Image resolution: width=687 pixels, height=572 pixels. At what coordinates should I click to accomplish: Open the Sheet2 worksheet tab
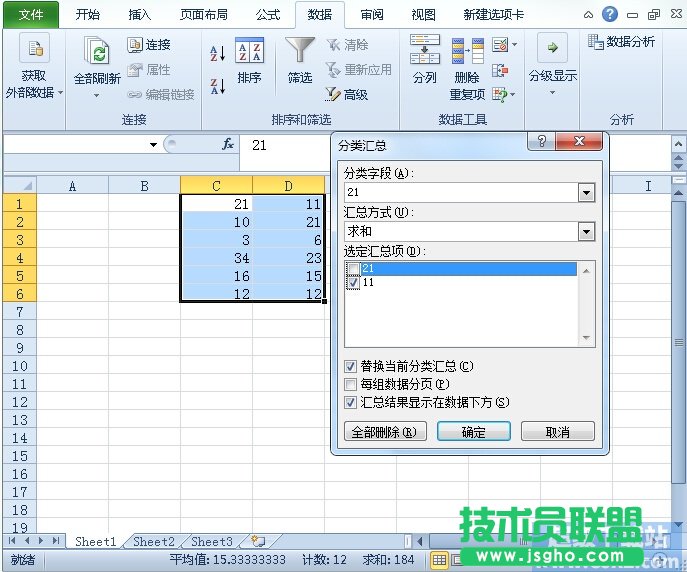tap(154, 541)
